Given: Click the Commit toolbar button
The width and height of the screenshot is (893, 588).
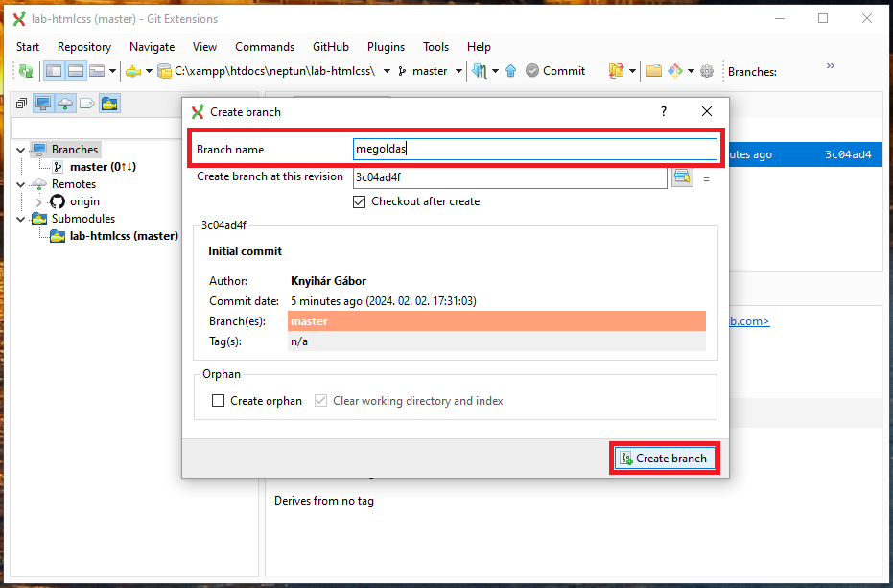Looking at the screenshot, I should tap(554, 71).
